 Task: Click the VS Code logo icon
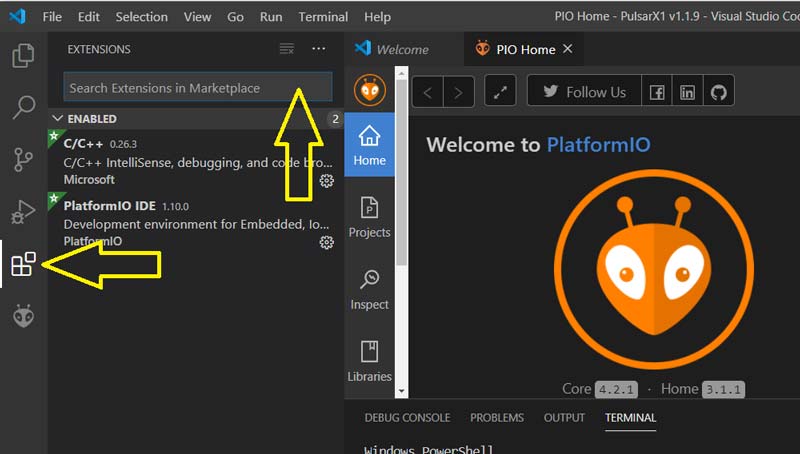click(17, 16)
